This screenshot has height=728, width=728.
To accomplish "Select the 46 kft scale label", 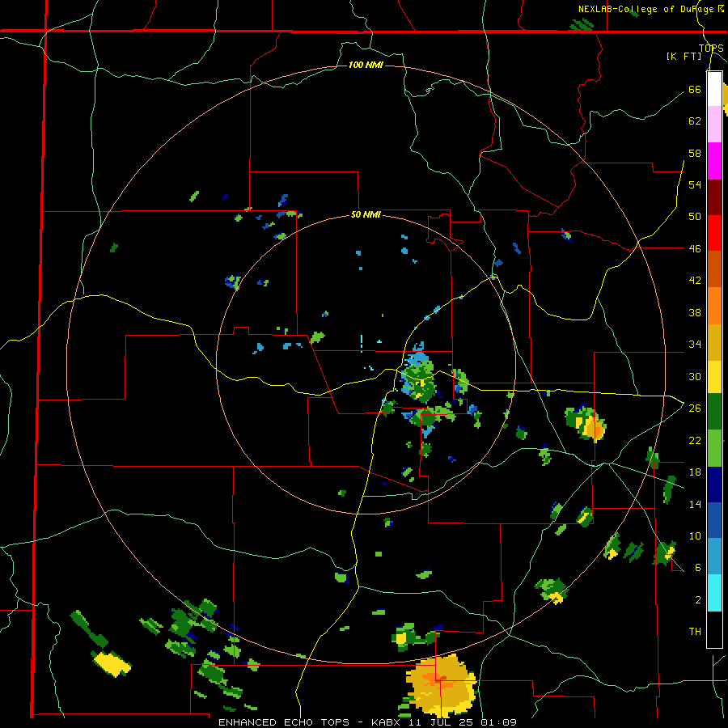I will tap(695, 248).
